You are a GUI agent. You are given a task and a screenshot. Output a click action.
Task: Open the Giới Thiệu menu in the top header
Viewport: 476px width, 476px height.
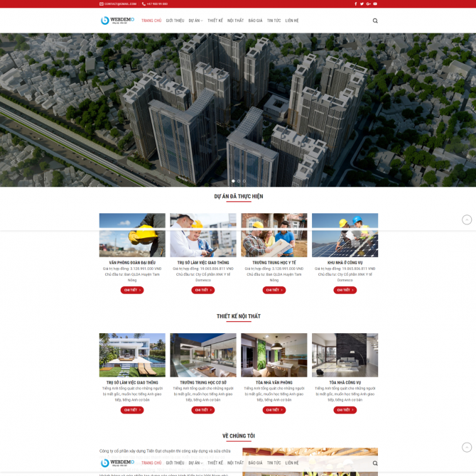tap(175, 21)
